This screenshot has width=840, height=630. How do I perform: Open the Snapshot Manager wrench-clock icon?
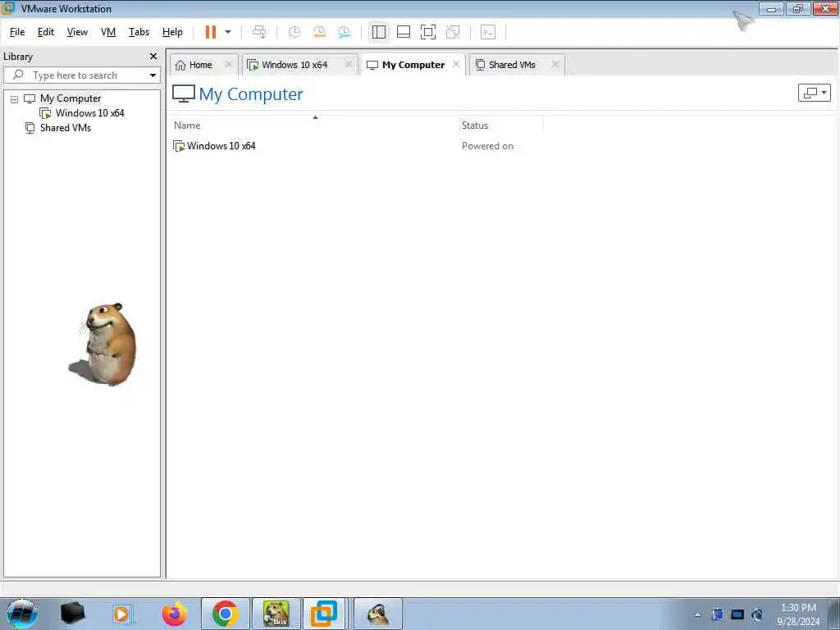tap(344, 32)
